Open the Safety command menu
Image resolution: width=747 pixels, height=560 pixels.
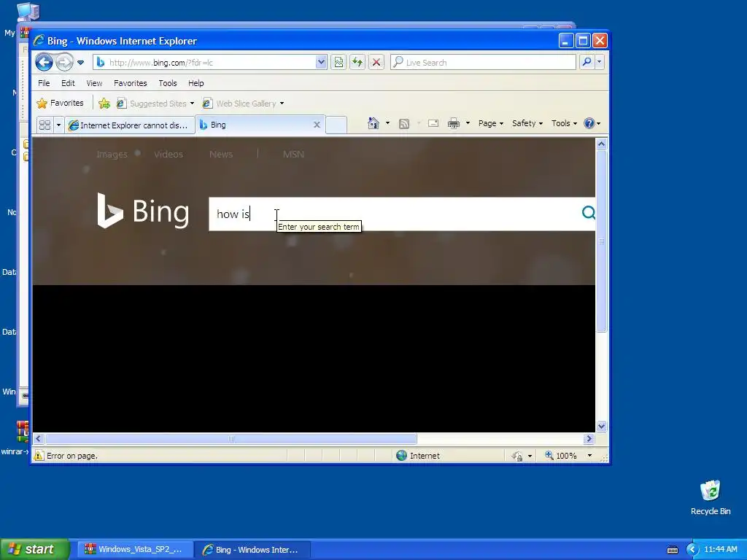point(527,123)
